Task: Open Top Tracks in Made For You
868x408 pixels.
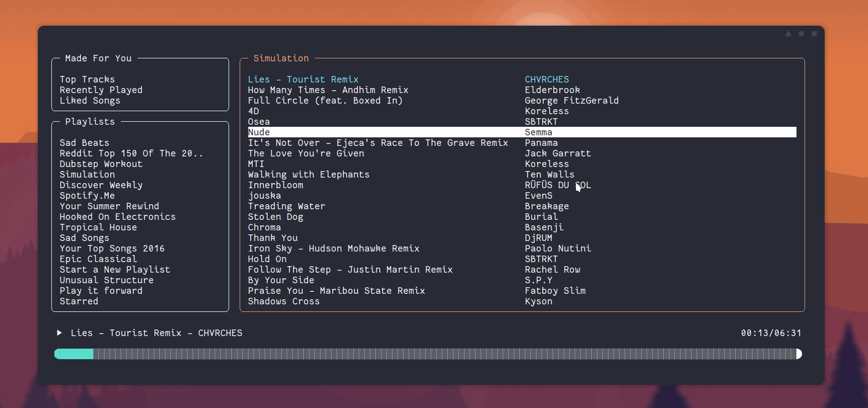Action: (x=87, y=79)
